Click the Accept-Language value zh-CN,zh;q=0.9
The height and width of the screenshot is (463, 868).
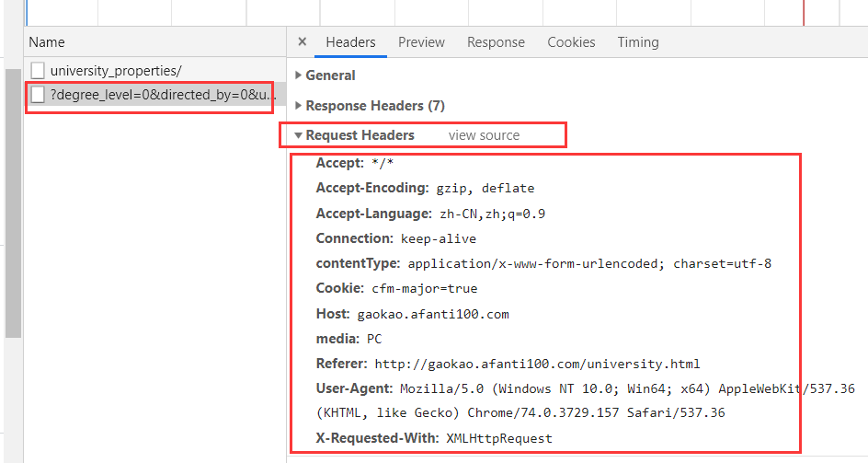492,214
